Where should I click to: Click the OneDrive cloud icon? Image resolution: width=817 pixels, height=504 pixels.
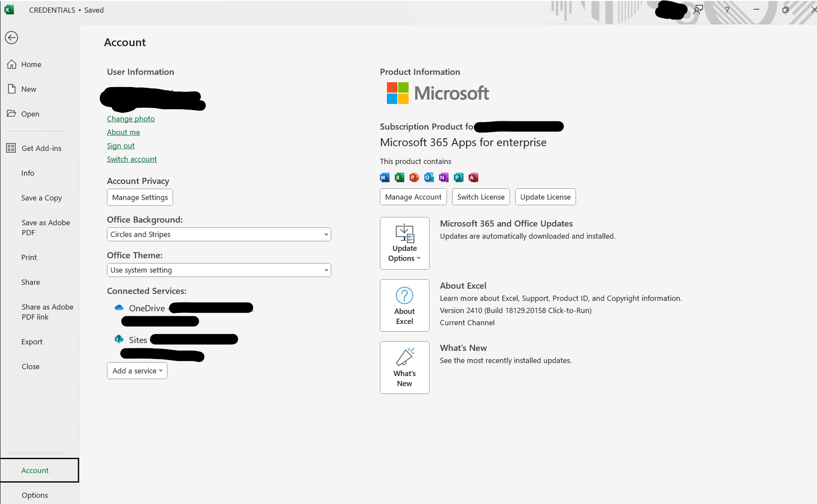[119, 308]
